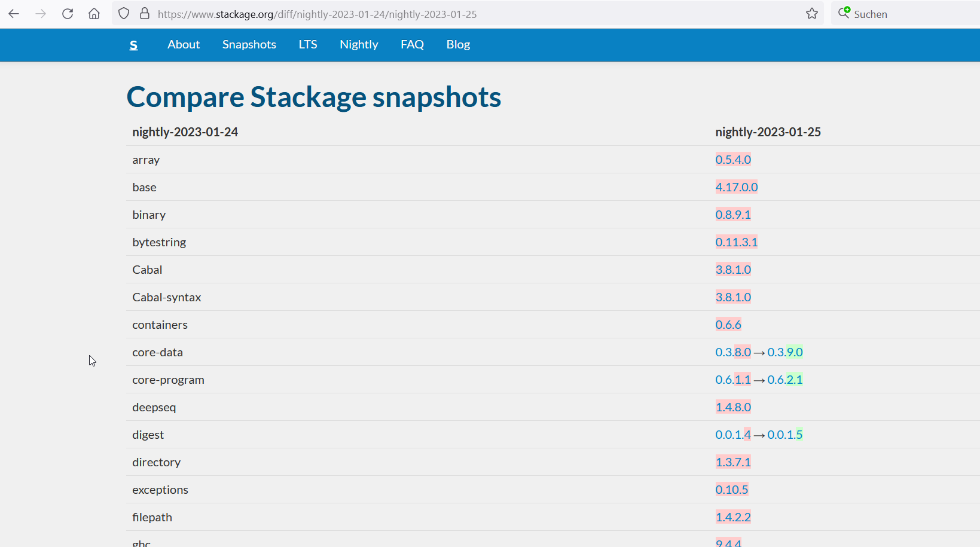Follow the core-data 0.3.9.0 version link
The height and width of the screenshot is (547, 980).
click(x=785, y=352)
